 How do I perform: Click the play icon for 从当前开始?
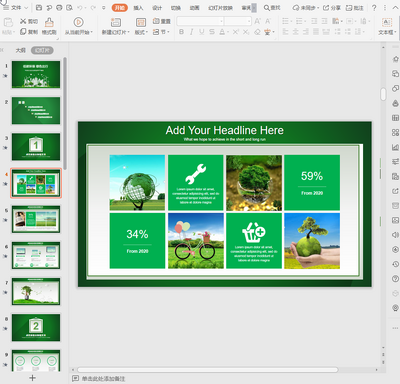(78, 22)
